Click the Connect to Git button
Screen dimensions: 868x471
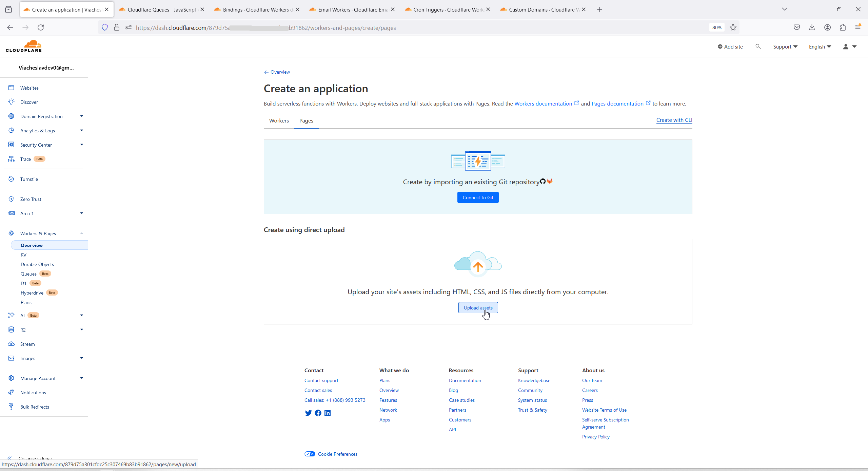coord(478,197)
